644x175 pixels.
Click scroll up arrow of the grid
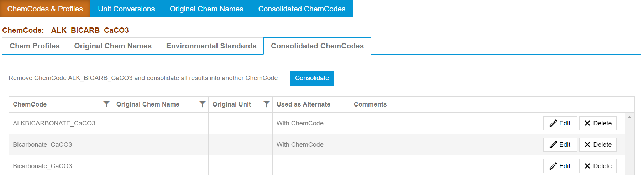coord(629,117)
